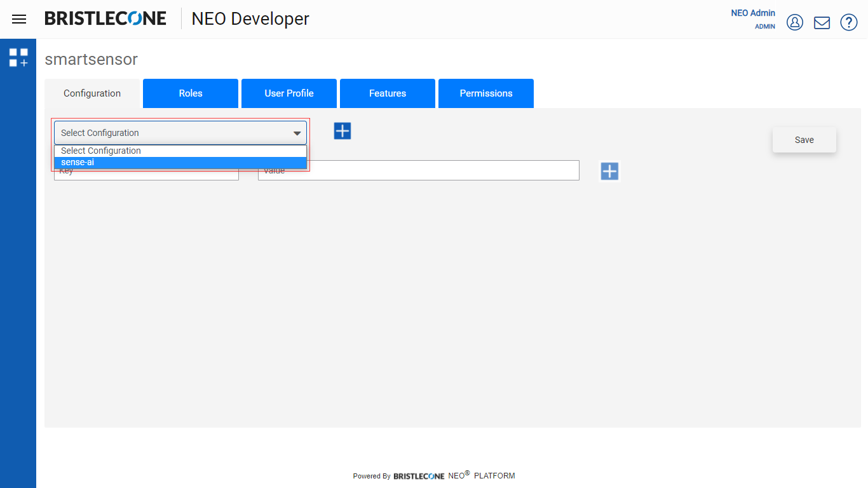Click the Bristlecone logo in header

coord(105,18)
